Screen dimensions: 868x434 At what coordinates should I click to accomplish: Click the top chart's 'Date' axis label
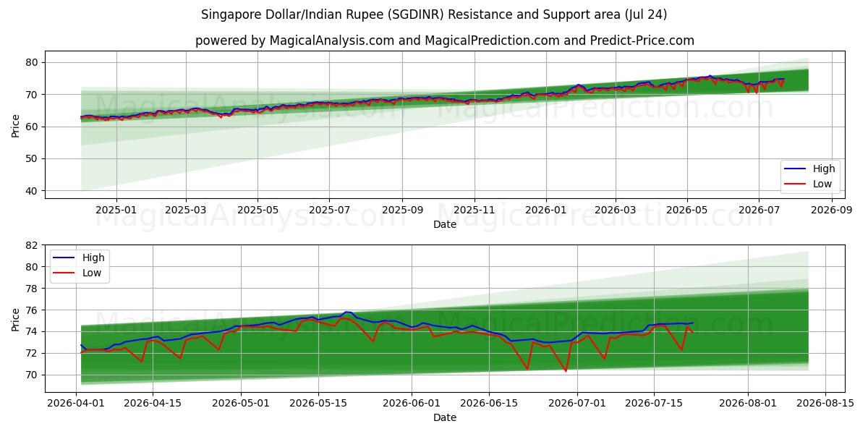(x=444, y=224)
